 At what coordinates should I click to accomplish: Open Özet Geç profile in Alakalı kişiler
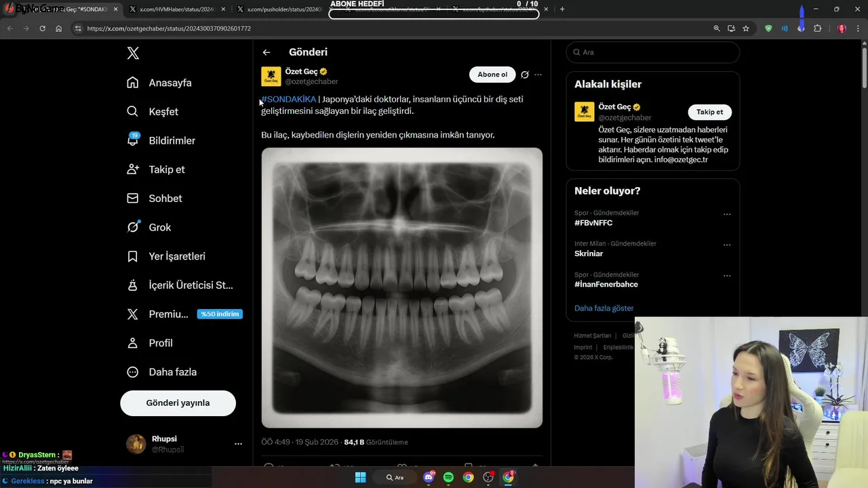(615, 107)
